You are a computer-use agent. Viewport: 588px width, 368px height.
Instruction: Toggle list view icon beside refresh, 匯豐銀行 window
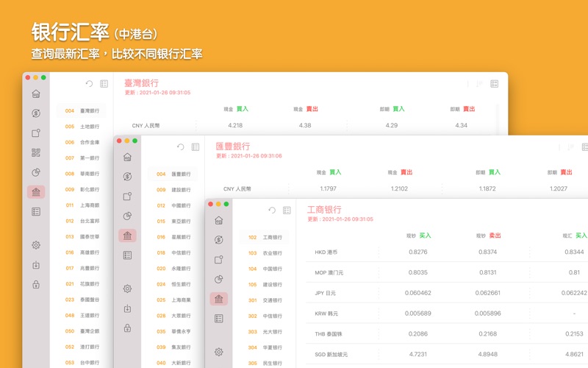(x=196, y=146)
